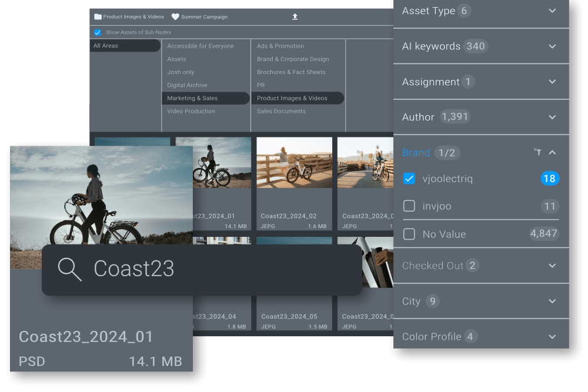
Task: Uncheck the vjoolectriq brand filter
Action: click(409, 179)
